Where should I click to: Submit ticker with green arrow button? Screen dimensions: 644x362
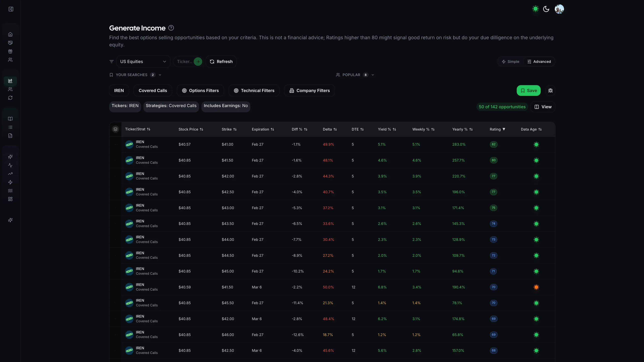pyautogui.click(x=198, y=62)
